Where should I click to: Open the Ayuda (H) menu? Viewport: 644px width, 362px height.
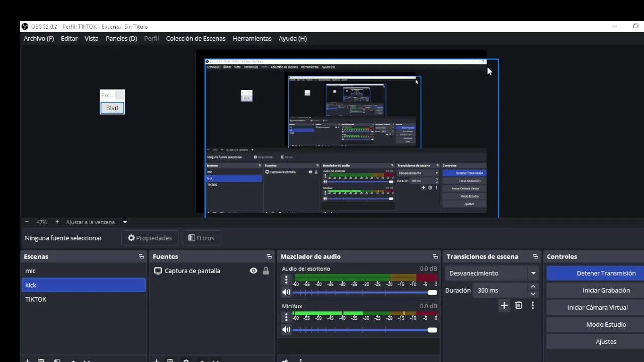(293, 38)
